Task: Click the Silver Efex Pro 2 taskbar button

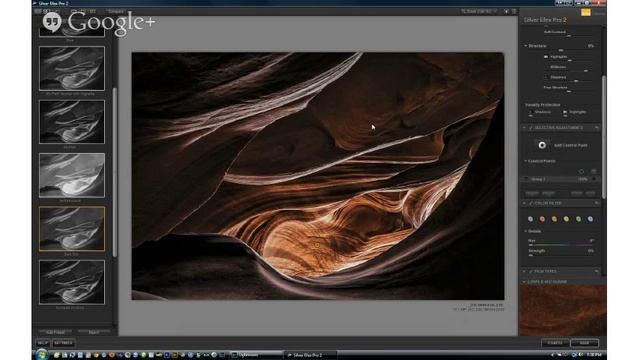Action: (310, 355)
